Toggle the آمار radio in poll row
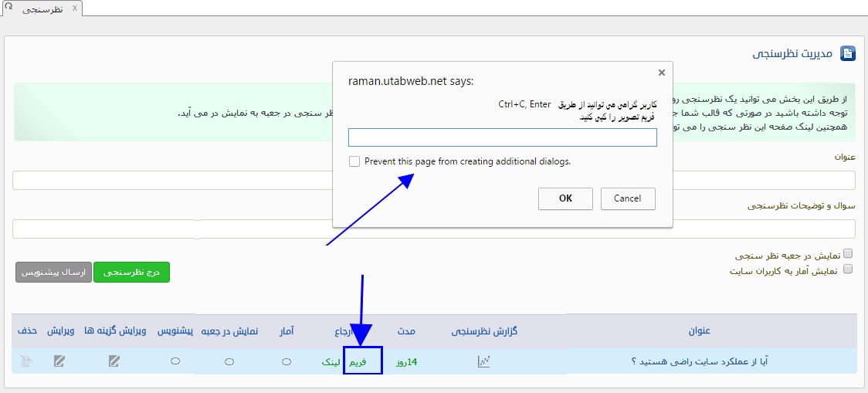 [x=287, y=361]
